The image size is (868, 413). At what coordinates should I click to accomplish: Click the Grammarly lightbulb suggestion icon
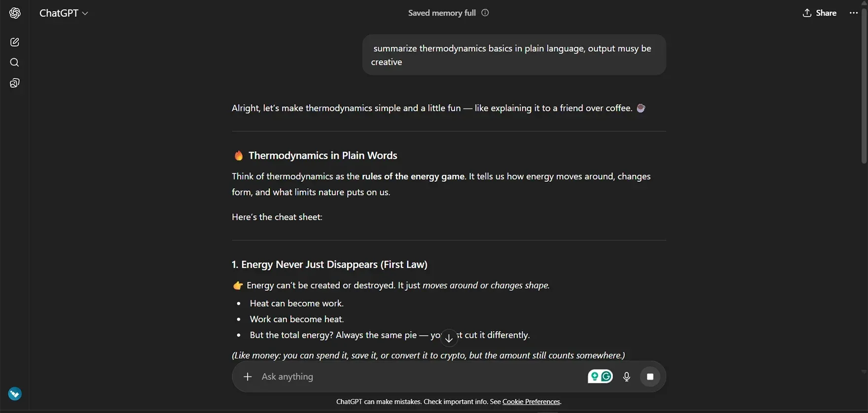[595, 377]
